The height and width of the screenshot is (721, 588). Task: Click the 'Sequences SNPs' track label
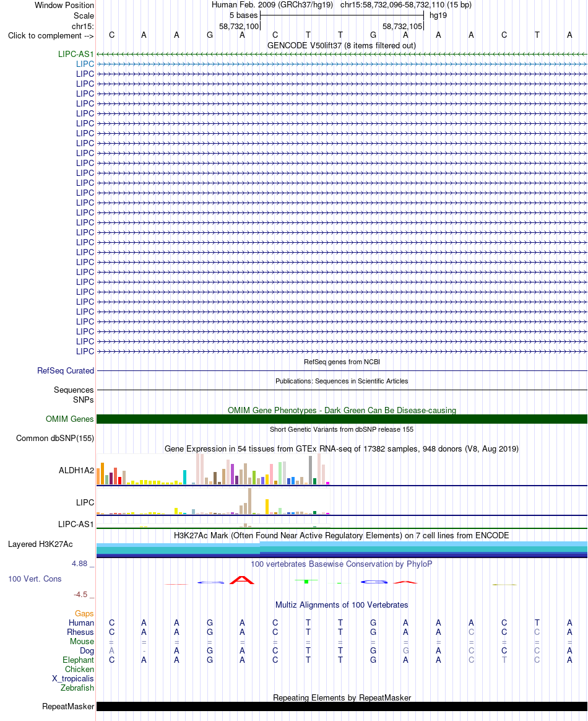click(x=74, y=395)
